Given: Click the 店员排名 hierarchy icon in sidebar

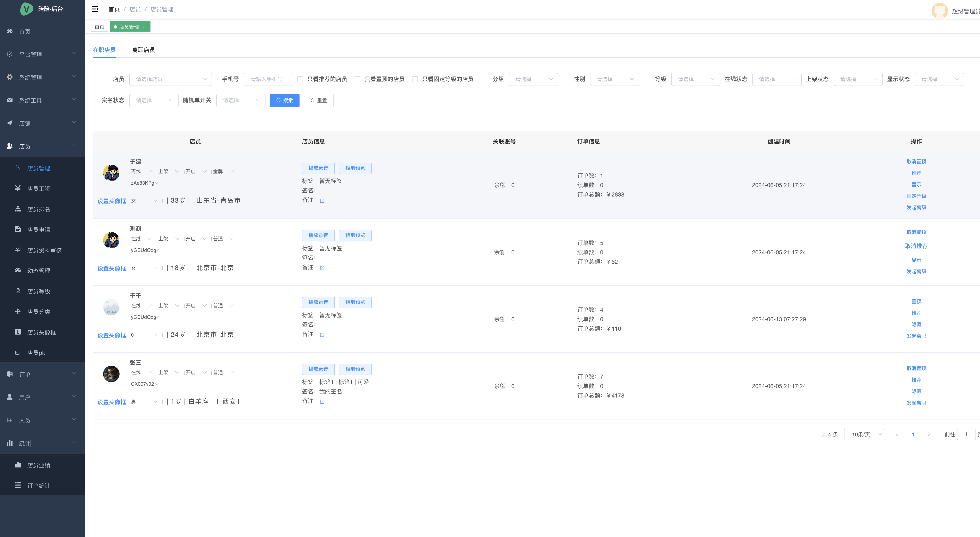Looking at the screenshot, I should (x=17, y=209).
